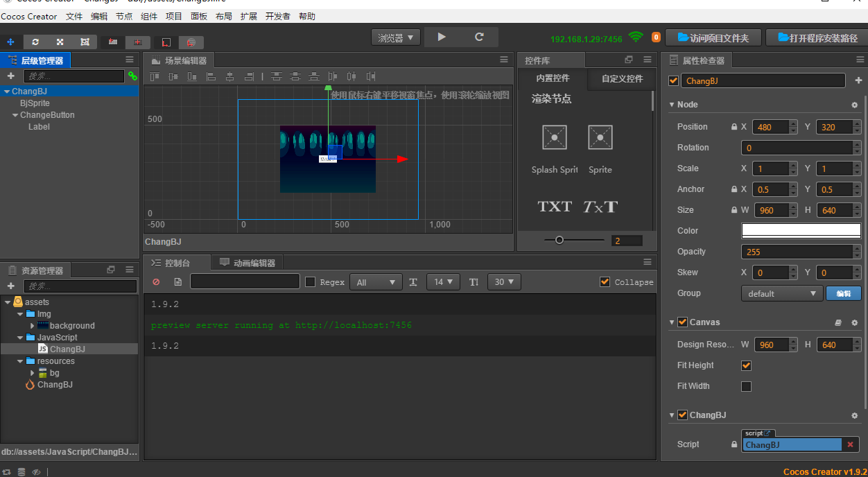
Task: Enable the Regex checkbox in console
Action: (311, 282)
